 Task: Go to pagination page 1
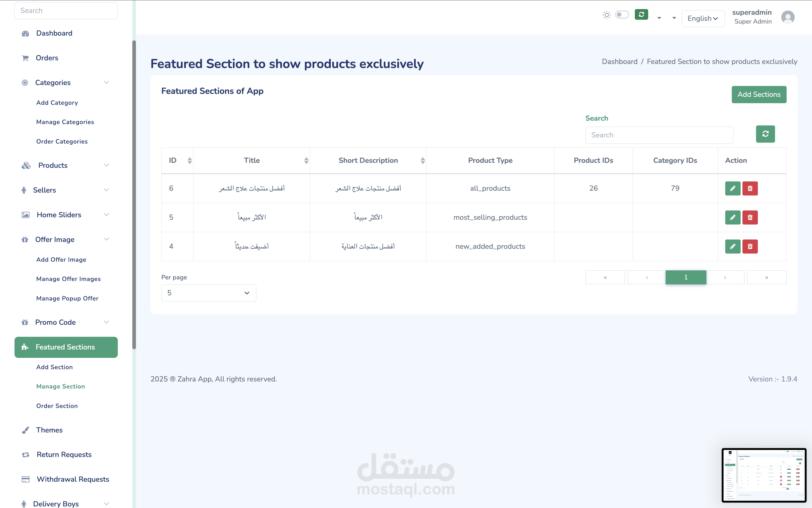point(686,278)
